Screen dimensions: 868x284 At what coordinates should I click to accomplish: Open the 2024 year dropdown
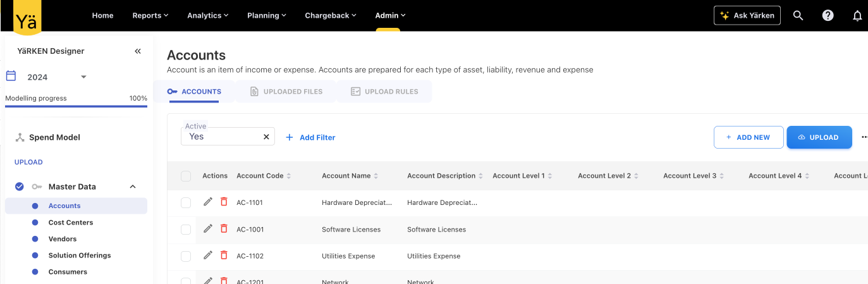point(83,77)
